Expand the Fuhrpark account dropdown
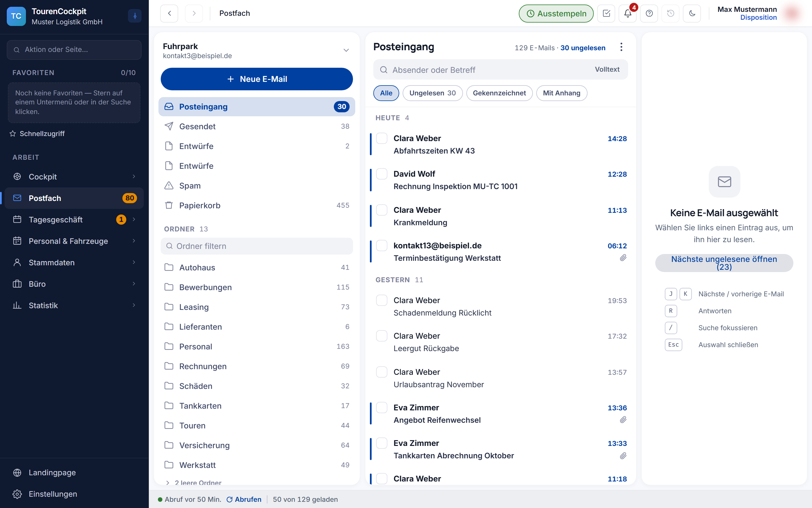 pos(346,51)
